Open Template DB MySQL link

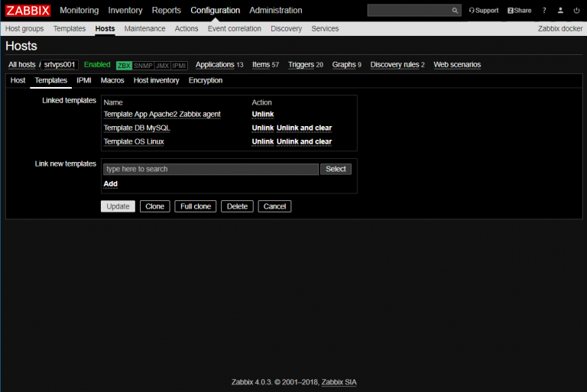tap(137, 128)
